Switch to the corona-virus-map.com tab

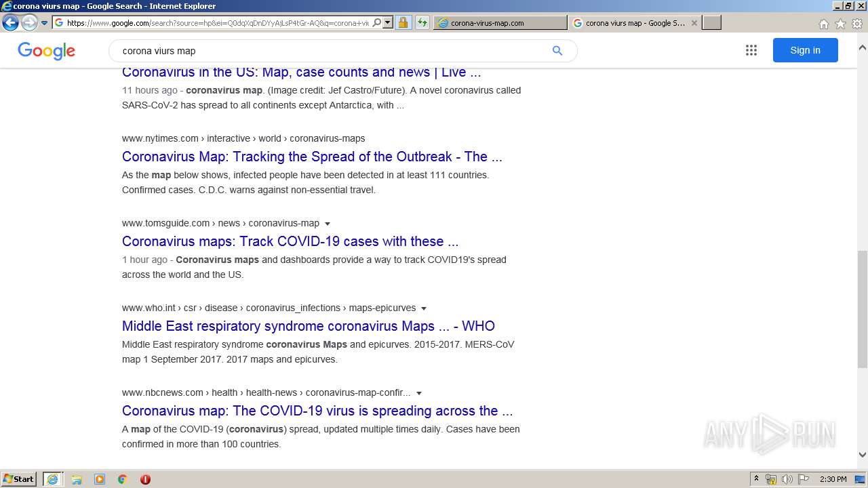tap(500, 22)
